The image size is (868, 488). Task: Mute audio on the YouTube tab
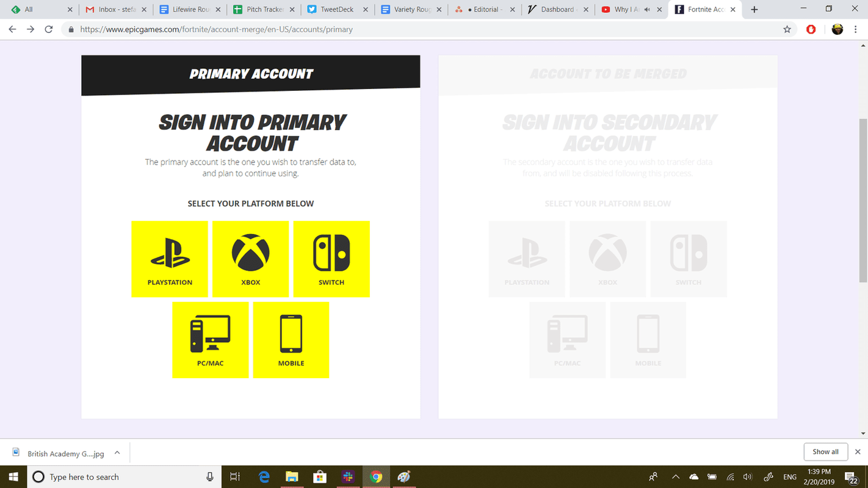647,10
